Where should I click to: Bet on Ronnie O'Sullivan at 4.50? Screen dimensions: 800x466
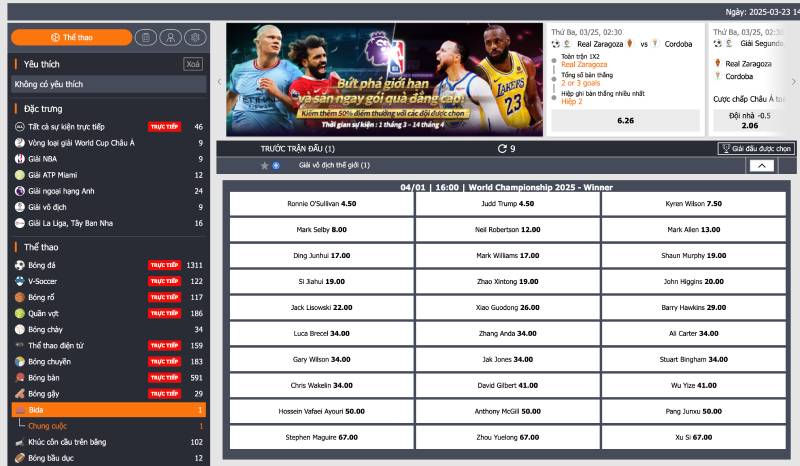(x=321, y=203)
